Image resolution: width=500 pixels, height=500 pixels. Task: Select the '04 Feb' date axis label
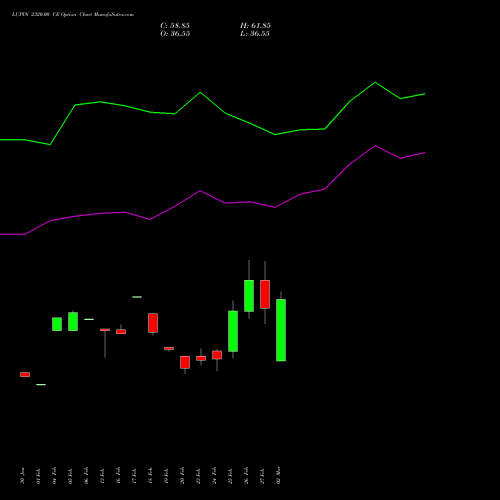(54, 476)
